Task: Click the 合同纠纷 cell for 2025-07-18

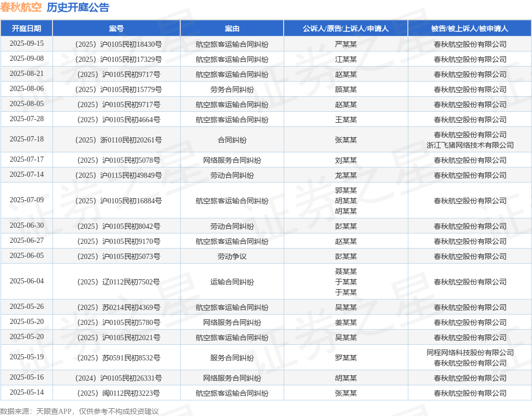Action: pyautogui.click(x=232, y=140)
